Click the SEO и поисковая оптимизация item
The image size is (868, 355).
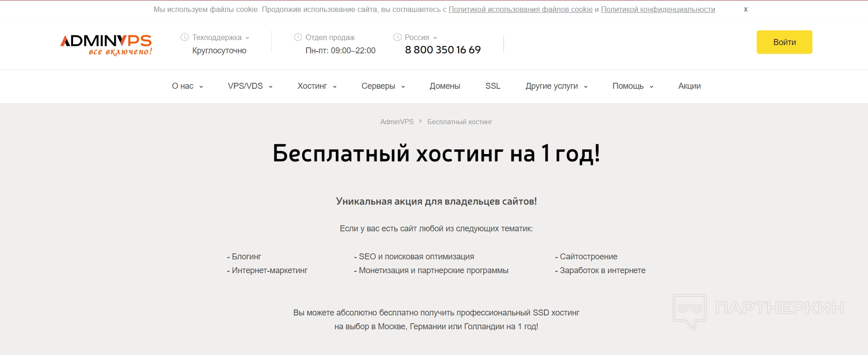pyautogui.click(x=414, y=257)
